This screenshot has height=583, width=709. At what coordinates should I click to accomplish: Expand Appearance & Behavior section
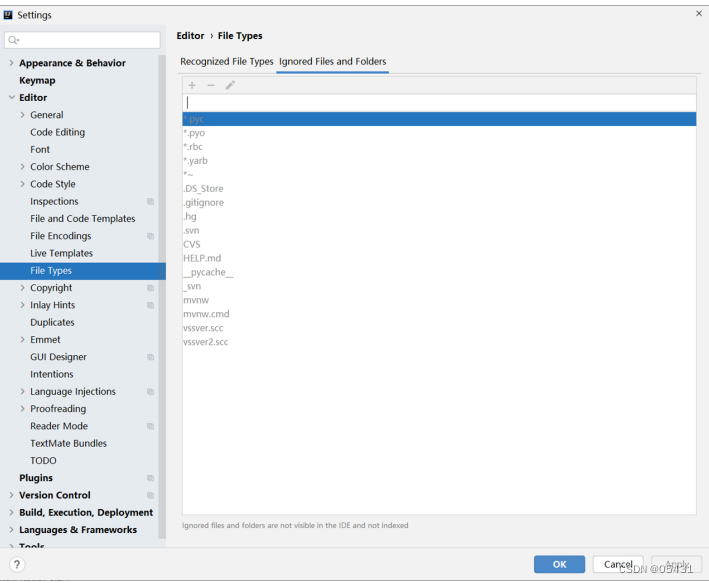coord(11,63)
